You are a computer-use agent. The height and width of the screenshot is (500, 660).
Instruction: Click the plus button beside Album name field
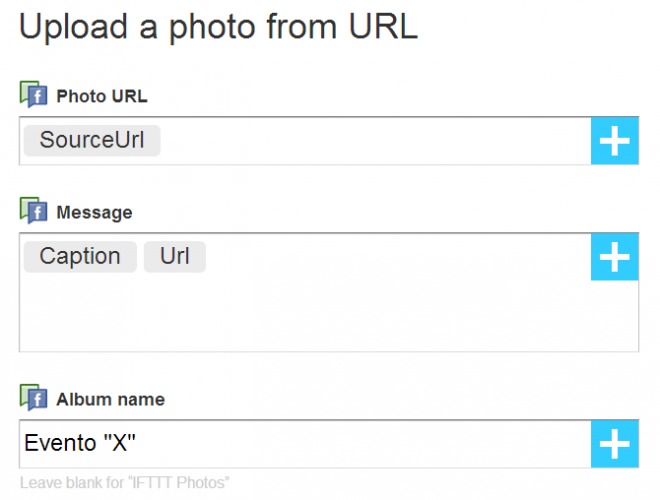(x=615, y=444)
